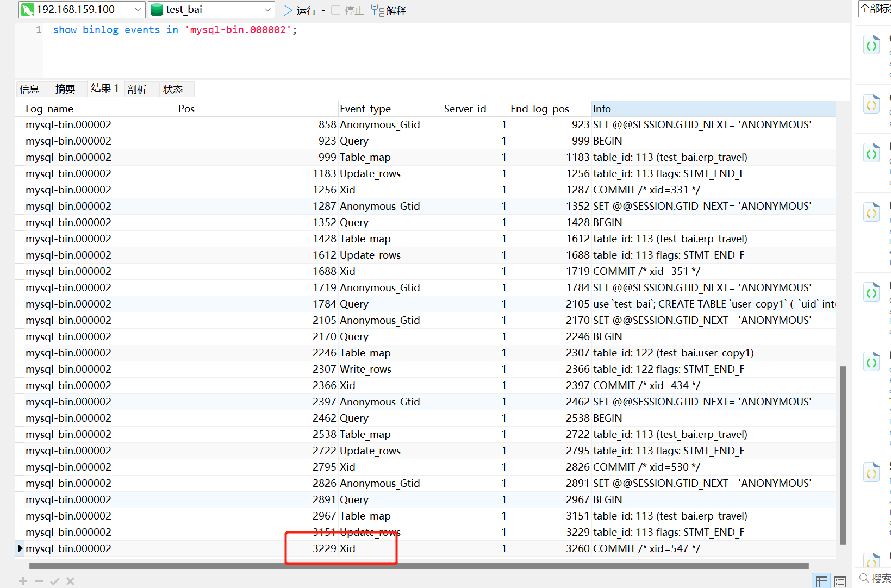Select the 结果 1 tab
This screenshot has width=891, height=588.
(105, 89)
